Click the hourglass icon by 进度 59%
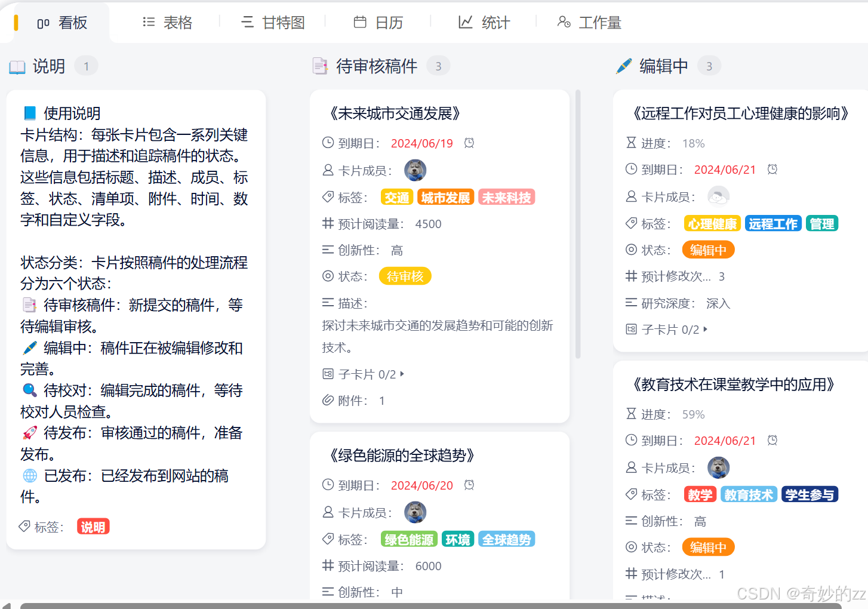 (631, 414)
